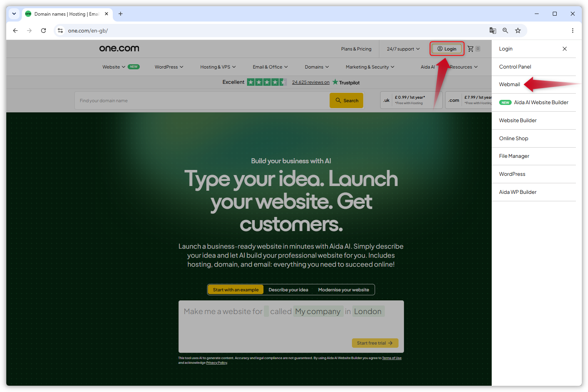The image size is (588, 392).
Task: Click the translate page icon
Action: tap(493, 31)
